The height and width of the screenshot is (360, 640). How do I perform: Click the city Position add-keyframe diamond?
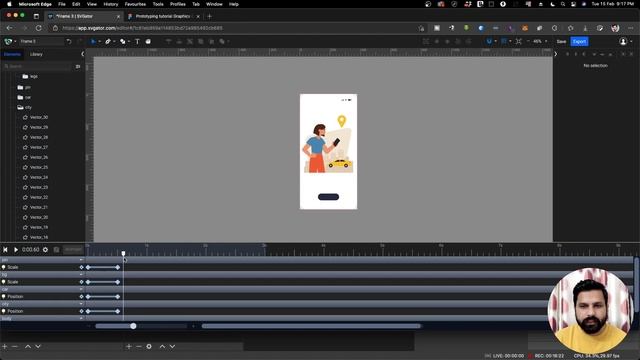(82, 311)
